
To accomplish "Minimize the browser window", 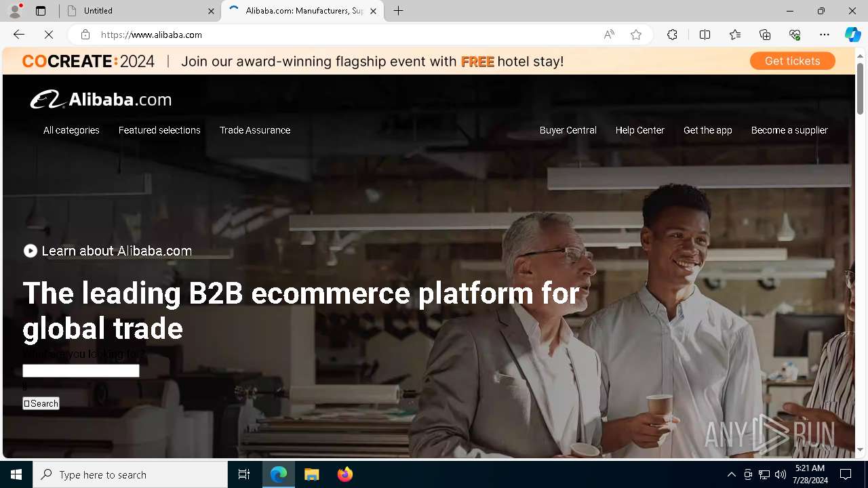I will (x=789, y=11).
